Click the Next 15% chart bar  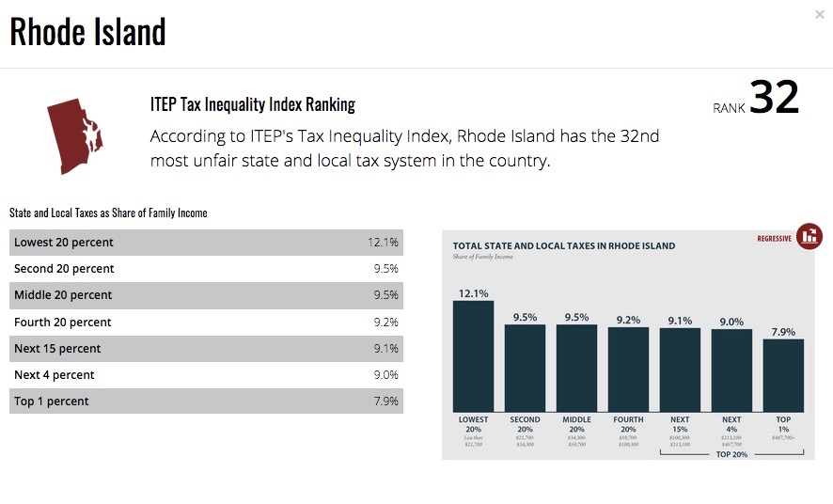point(680,370)
